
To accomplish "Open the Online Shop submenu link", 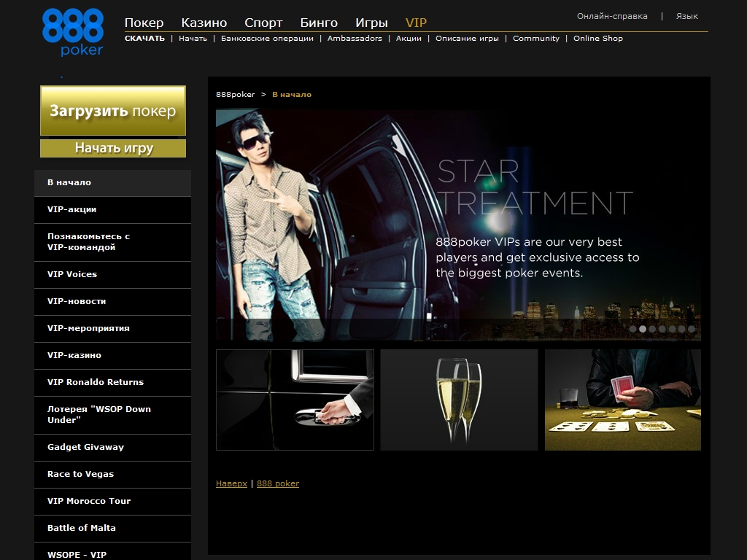I will click(x=597, y=39).
